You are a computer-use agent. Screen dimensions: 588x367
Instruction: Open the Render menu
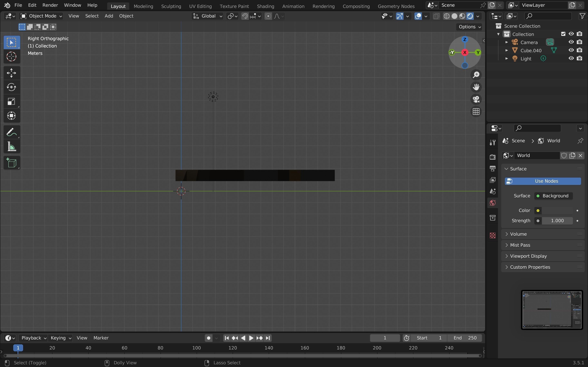pos(50,5)
